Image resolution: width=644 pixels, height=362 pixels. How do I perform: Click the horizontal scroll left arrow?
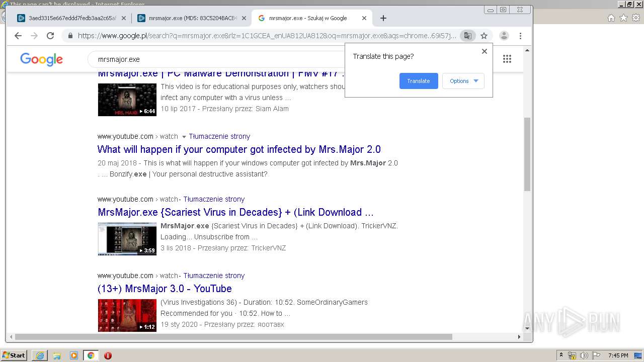(x=10, y=337)
